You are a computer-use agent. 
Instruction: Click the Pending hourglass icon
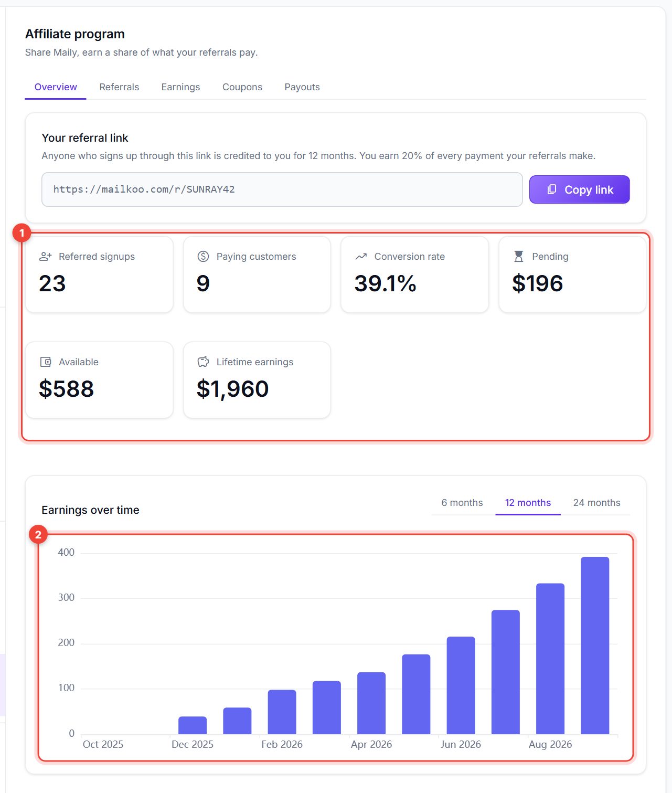tap(518, 257)
